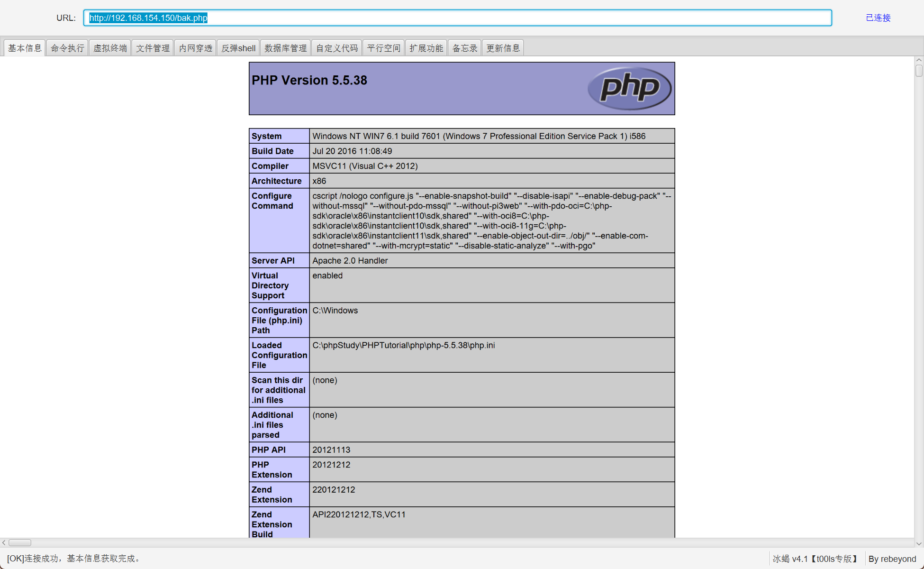Image resolution: width=924 pixels, height=569 pixels.
Task: Click the Loaded Configuration File path value
Action: coord(404,345)
